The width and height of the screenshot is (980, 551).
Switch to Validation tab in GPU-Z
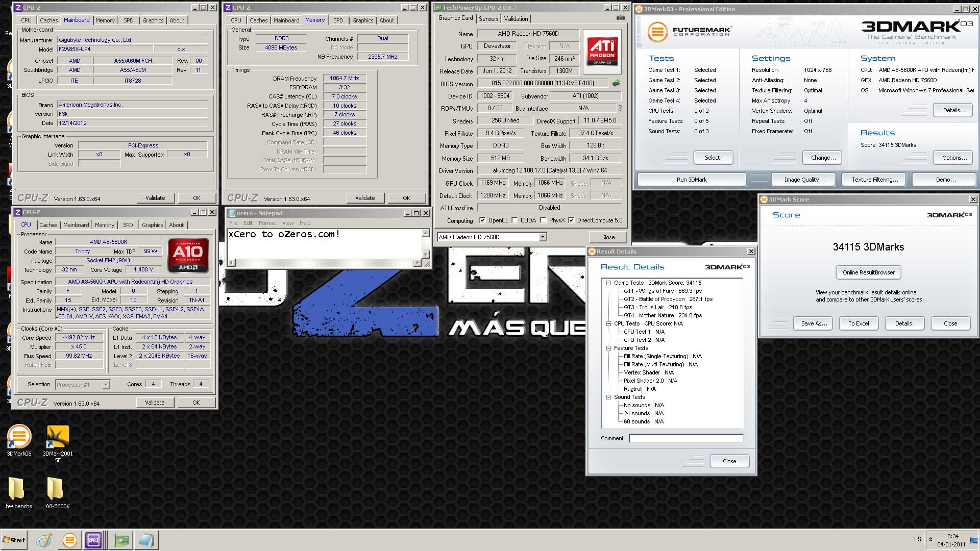(516, 19)
